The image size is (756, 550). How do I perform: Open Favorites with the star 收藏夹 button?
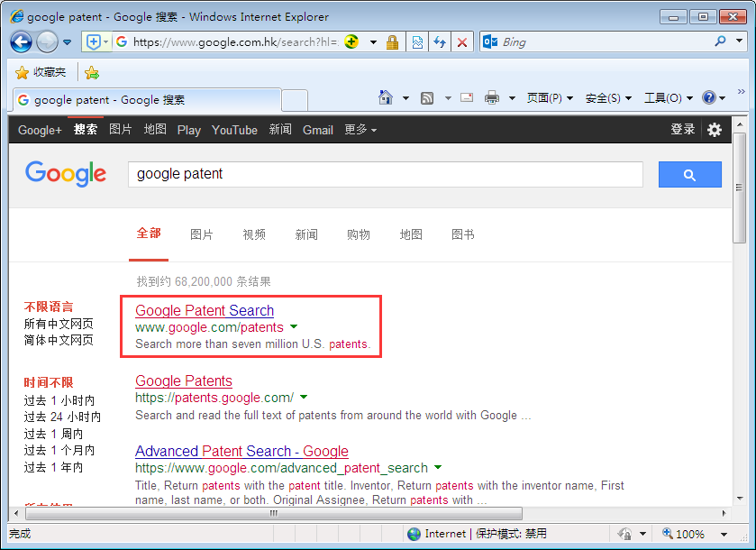pyautogui.click(x=41, y=72)
